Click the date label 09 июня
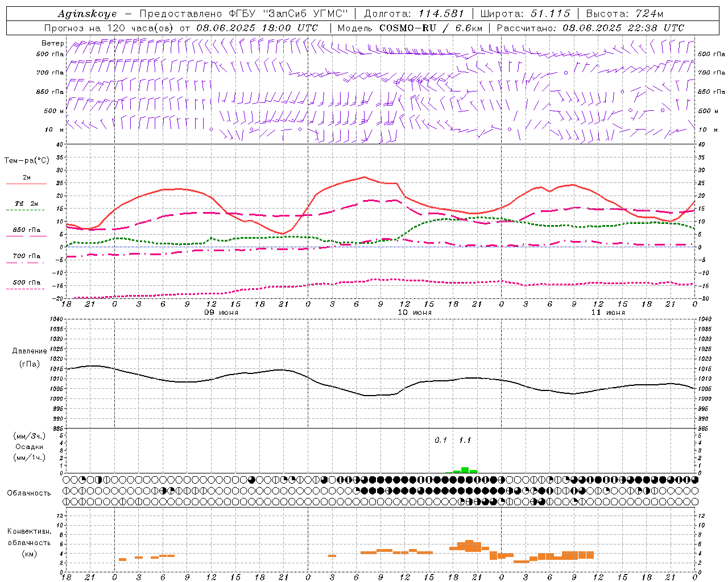Screen dimensions: 728x582 [x=221, y=313]
